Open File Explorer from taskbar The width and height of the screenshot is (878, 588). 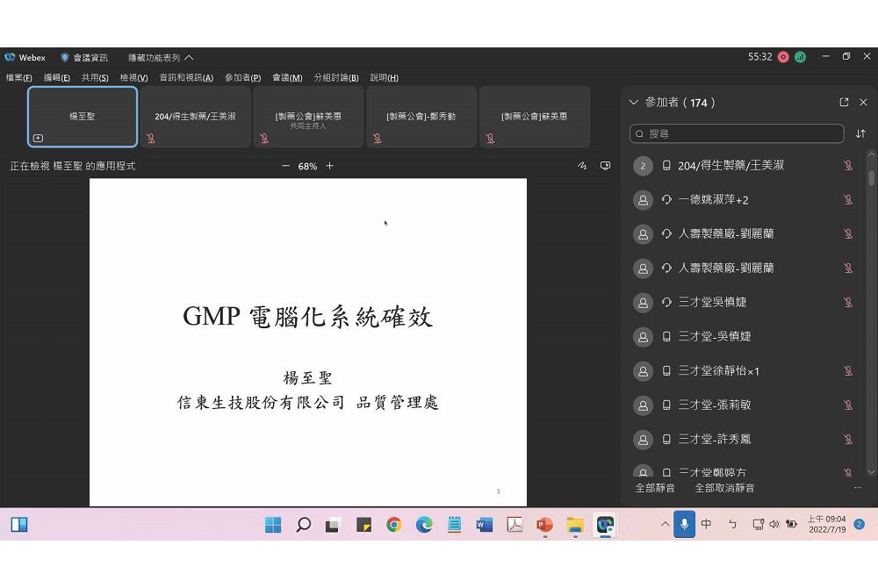pyautogui.click(x=575, y=525)
